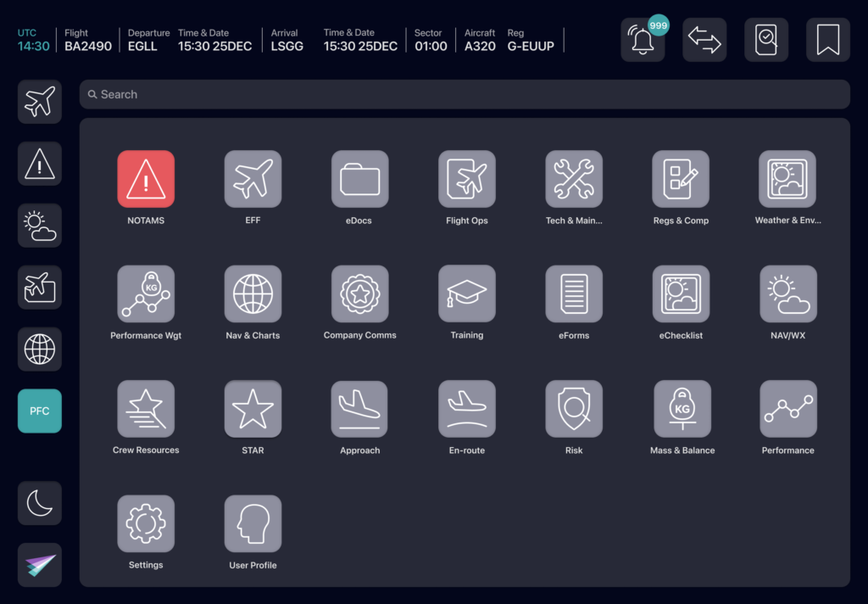Open sidebar warning triangle section
Image resolution: width=868 pixels, height=604 pixels.
[40, 164]
